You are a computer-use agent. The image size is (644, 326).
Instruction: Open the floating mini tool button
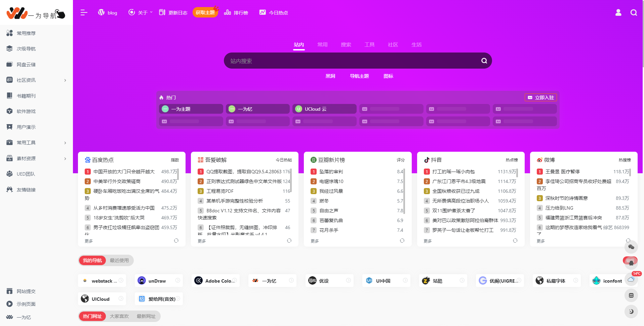pyautogui.click(x=631, y=295)
